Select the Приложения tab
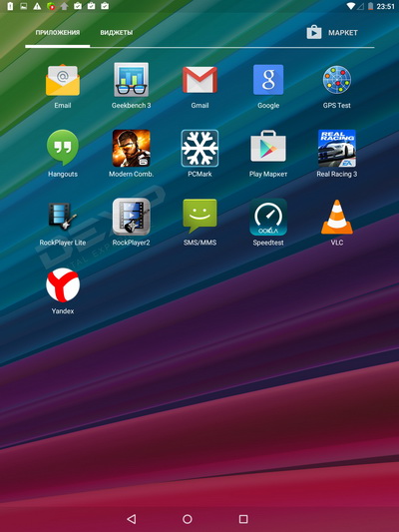Viewport: 399px width, 532px height. [58, 33]
